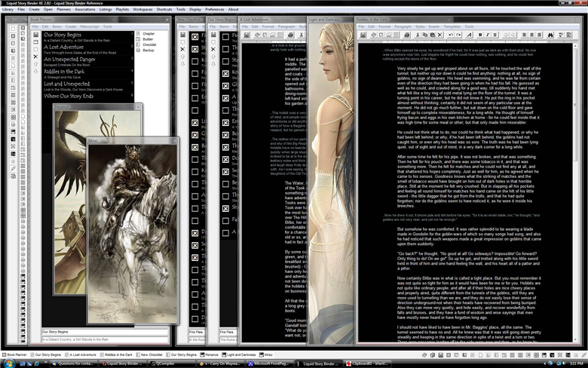Switch to Riddles in the Dark bottom tab
The image size is (588, 368).
116,354
